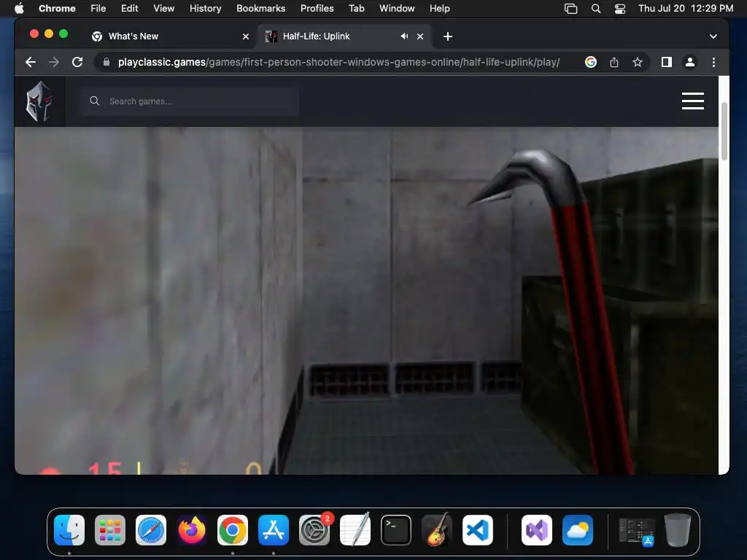Viewport: 747px width, 560px height.
Task: Open the Chrome profile button
Action: 690,62
